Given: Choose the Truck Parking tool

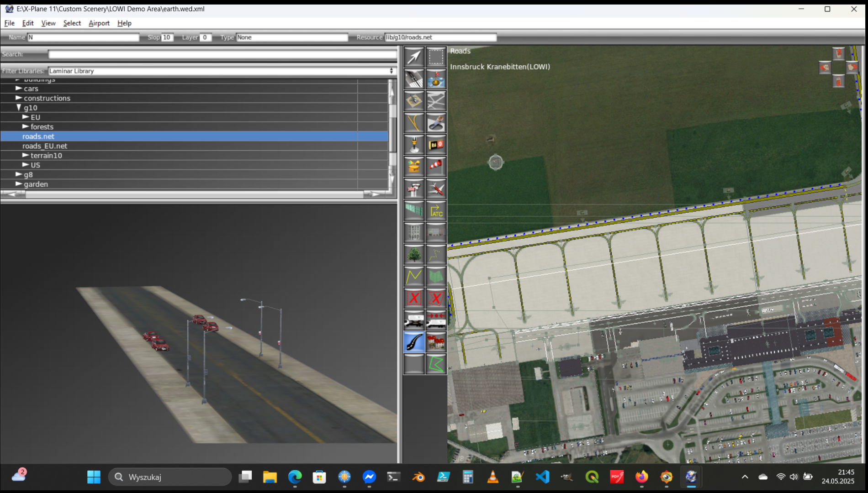Looking at the screenshot, I should 414,320.
